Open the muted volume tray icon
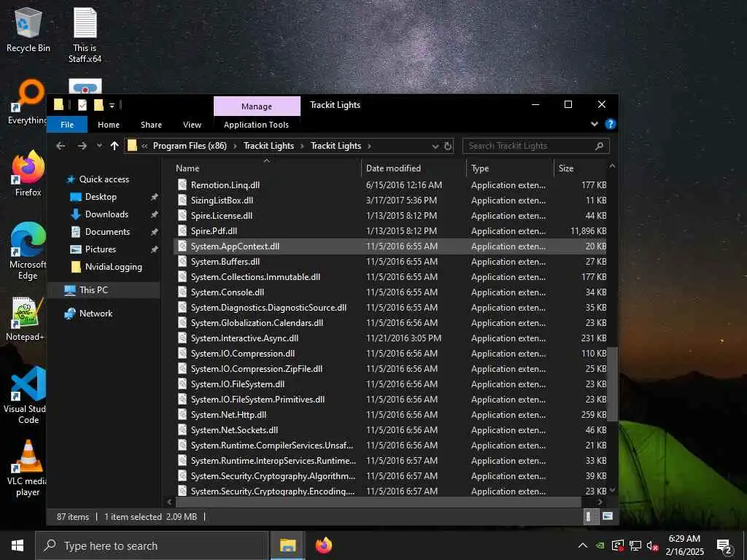Viewport: 747px width, 560px height. click(x=652, y=545)
